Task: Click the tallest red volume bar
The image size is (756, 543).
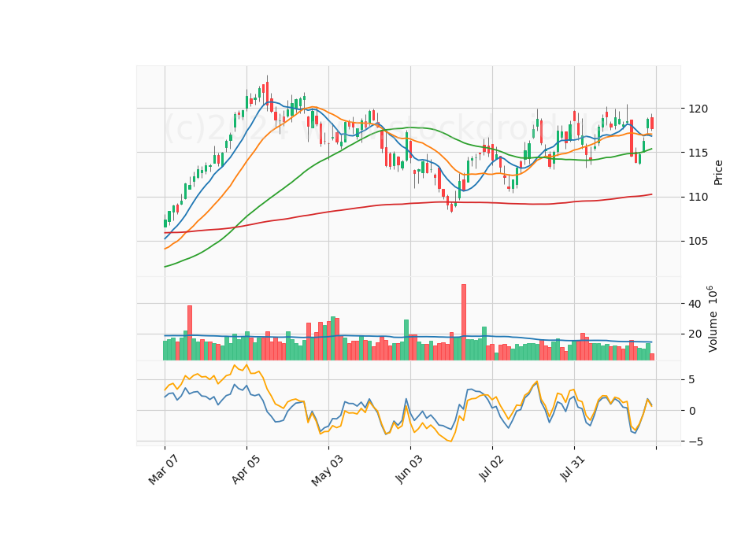Action: (464, 323)
